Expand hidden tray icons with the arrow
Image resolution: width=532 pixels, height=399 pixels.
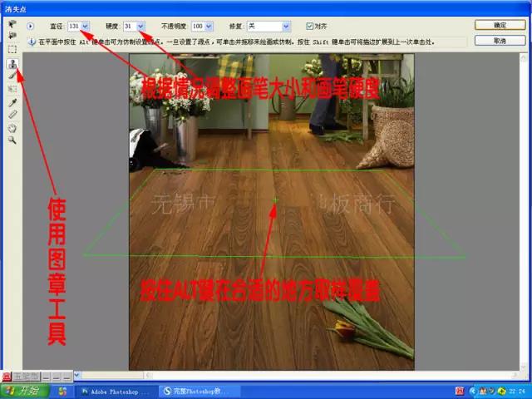click(474, 392)
